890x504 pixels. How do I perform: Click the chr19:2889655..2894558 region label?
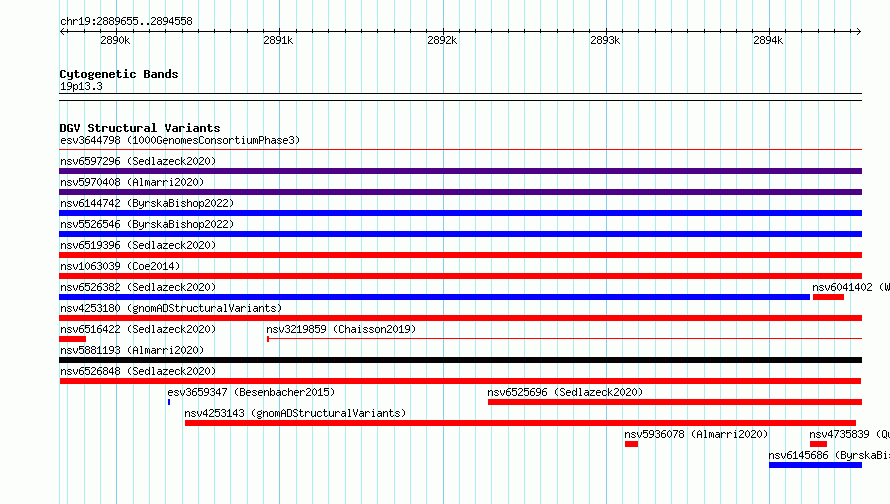tap(127, 21)
